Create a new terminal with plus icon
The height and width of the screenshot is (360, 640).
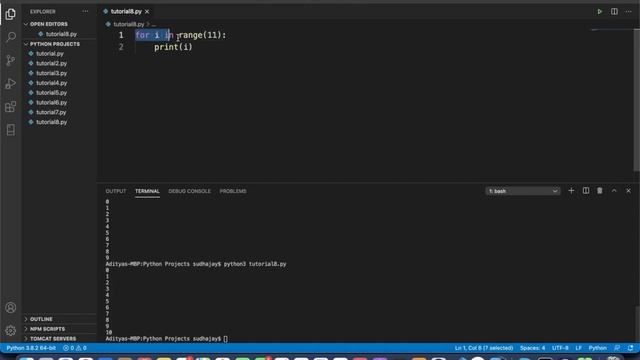tap(571, 191)
